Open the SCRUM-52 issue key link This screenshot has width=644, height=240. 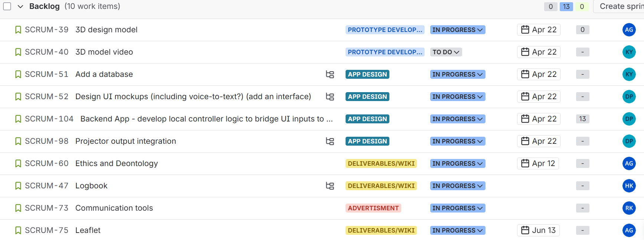tap(46, 97)
